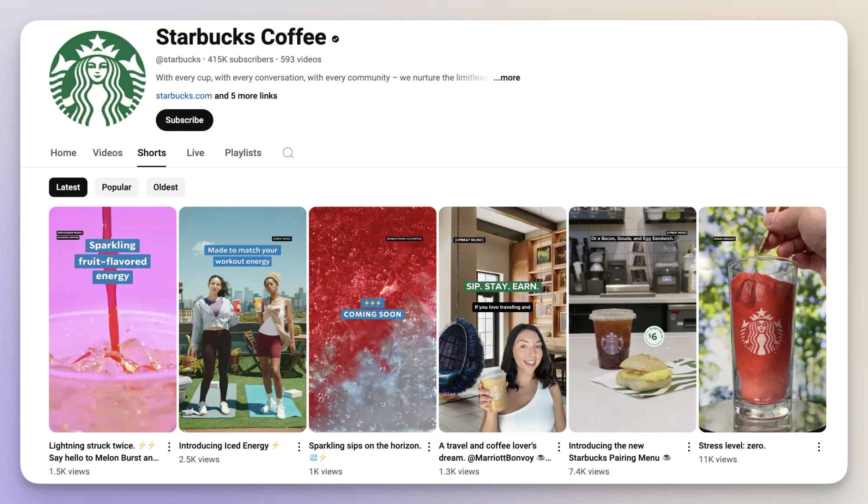
Task: Click the @starbucks handle text
Action: (178, 59)
